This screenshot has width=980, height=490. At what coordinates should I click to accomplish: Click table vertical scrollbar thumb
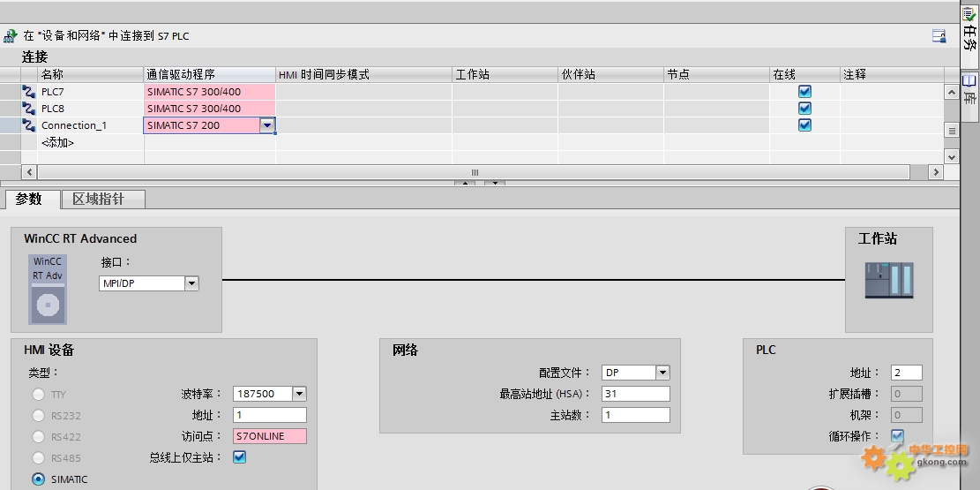click(951, 131)
